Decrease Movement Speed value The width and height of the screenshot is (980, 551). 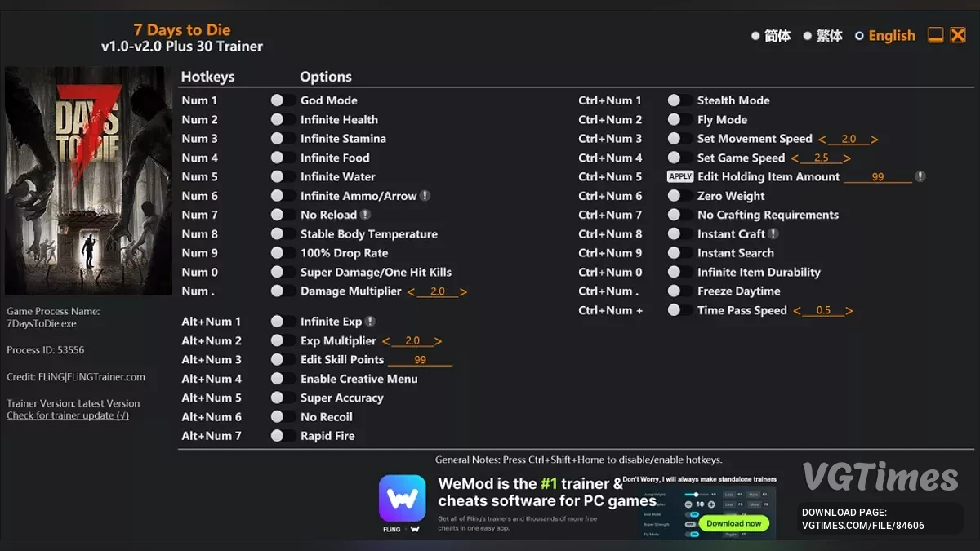pos(822,140)
